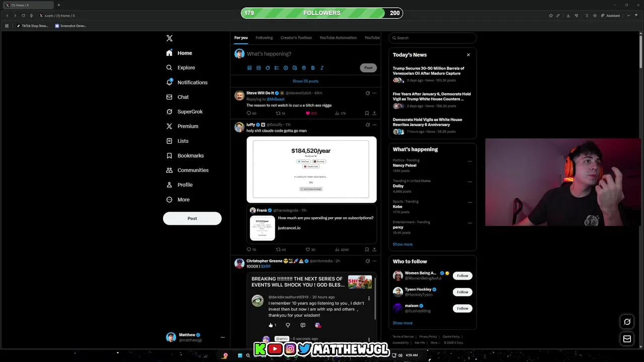Open SuperGrok in the sidebar

pos(185,112)
